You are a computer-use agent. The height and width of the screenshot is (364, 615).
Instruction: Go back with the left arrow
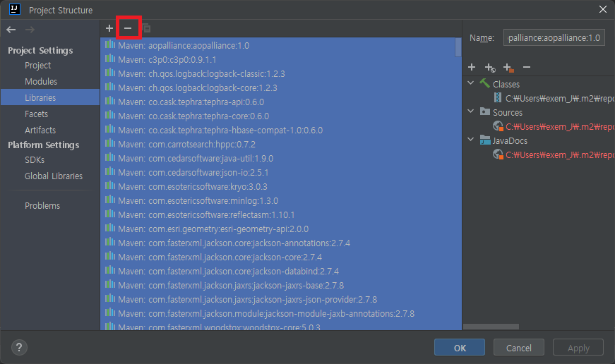pyautogui.click(x=11, y=30)
